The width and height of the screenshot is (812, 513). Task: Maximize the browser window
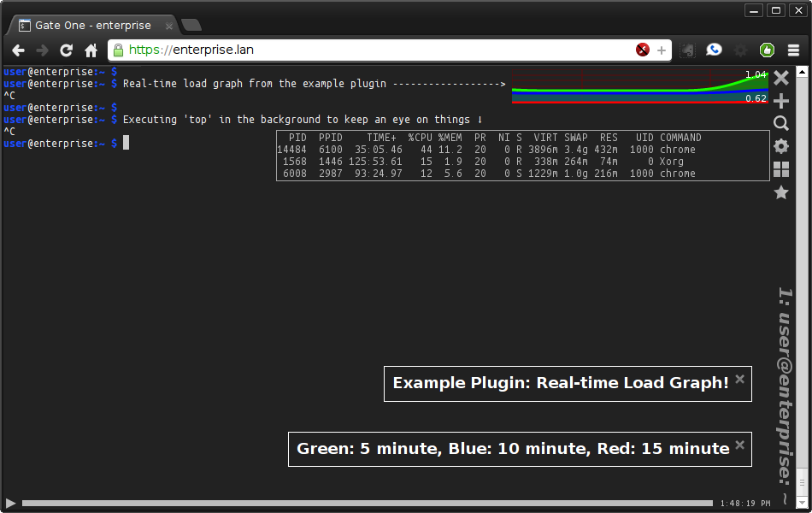pos(776,10)
